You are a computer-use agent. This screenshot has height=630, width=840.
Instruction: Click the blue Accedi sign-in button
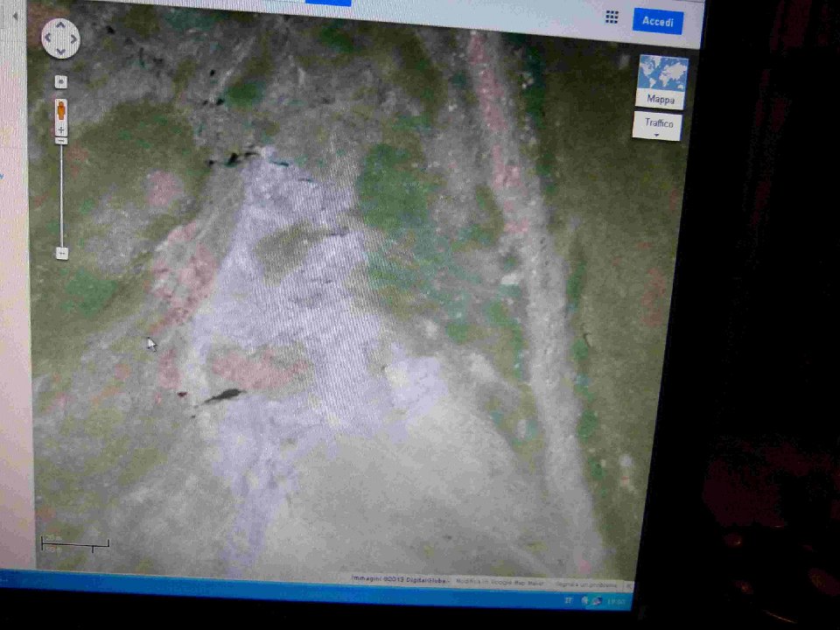[657, 21]
